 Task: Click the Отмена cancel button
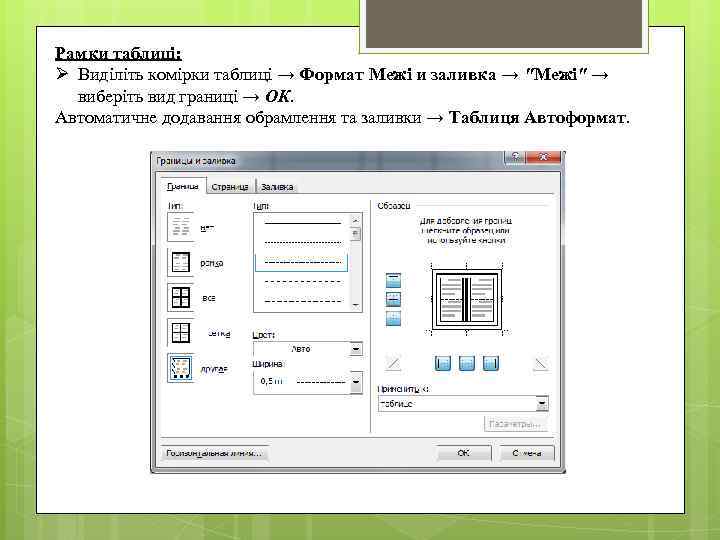click(527, 453)
